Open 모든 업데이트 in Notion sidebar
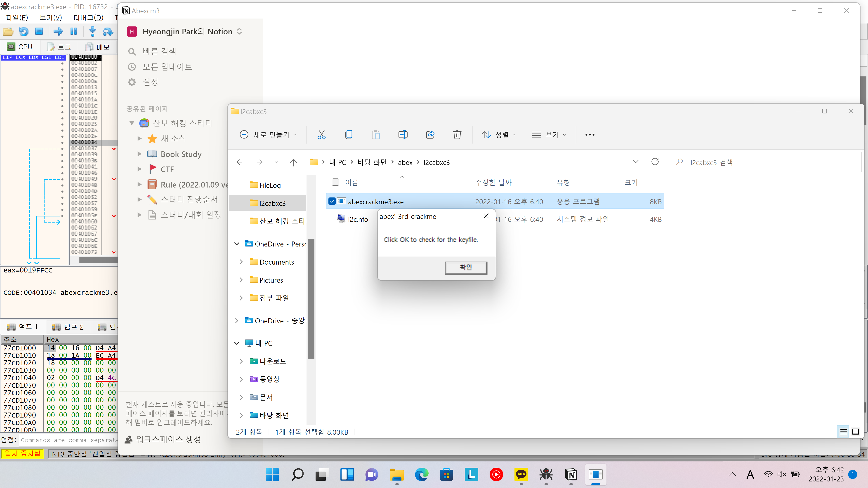 [167, 67]
